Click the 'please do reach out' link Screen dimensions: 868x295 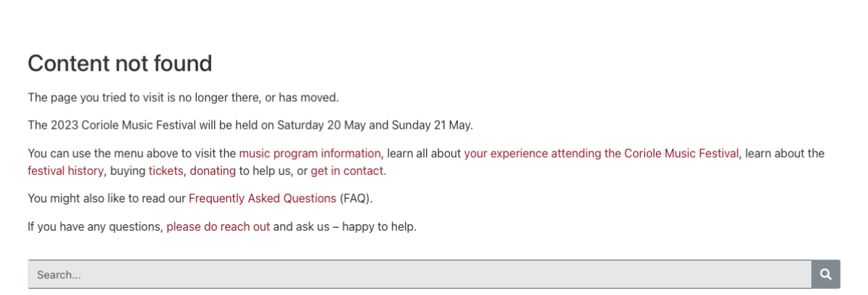pyautogui.click(x=218, y=227)
